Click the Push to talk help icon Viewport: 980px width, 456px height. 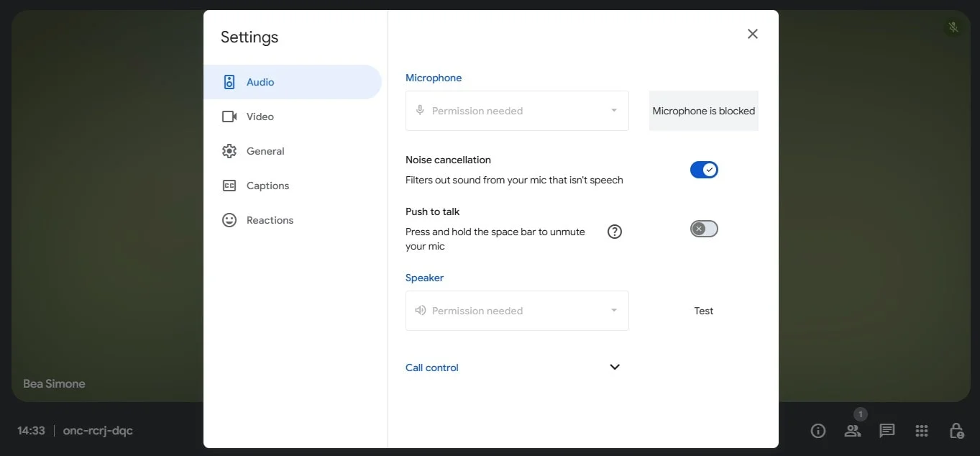(615, 232)
